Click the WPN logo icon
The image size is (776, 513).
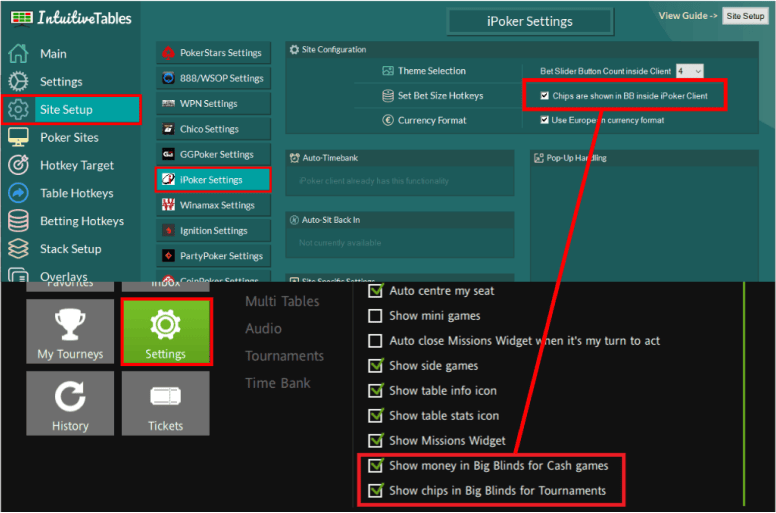point(168,103)
